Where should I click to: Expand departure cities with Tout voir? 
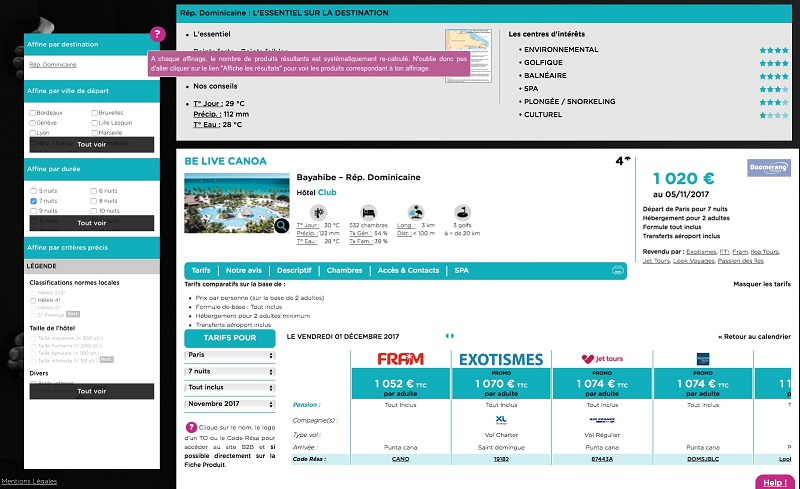point(92,144)
